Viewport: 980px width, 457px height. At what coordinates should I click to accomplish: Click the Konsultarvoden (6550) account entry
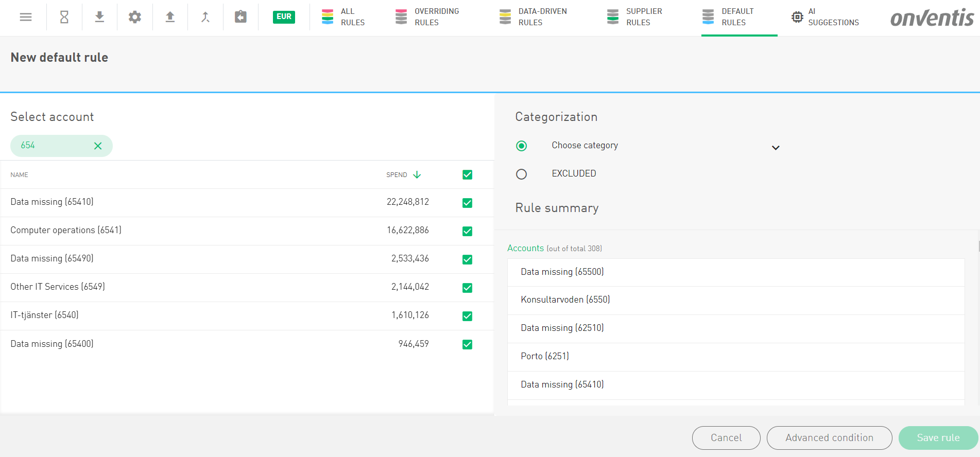565,300
